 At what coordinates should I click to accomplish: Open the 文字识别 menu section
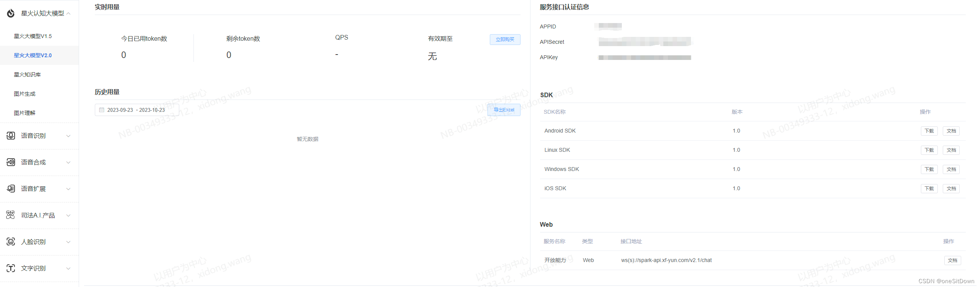pos(39,268)
